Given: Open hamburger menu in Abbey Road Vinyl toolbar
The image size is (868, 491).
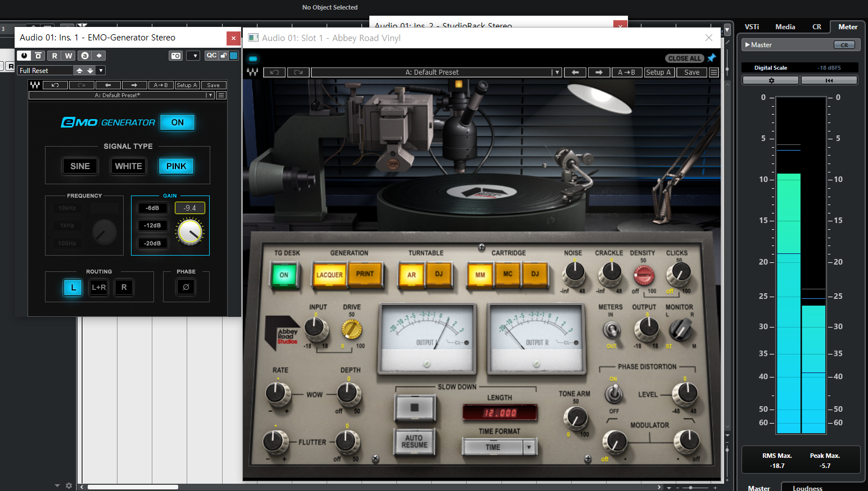Looking at the screenshot, I should pos(714,72).
